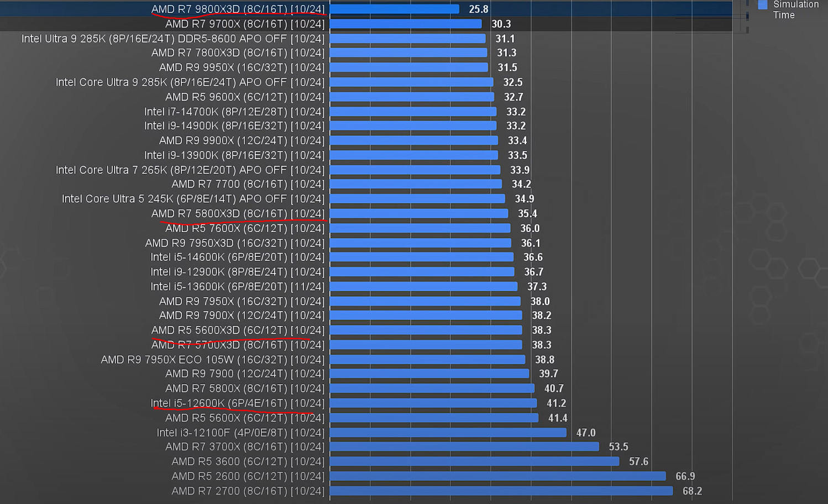Click the 53.5 value for the 3700X
Screen dimensions: 828x504
619,447
